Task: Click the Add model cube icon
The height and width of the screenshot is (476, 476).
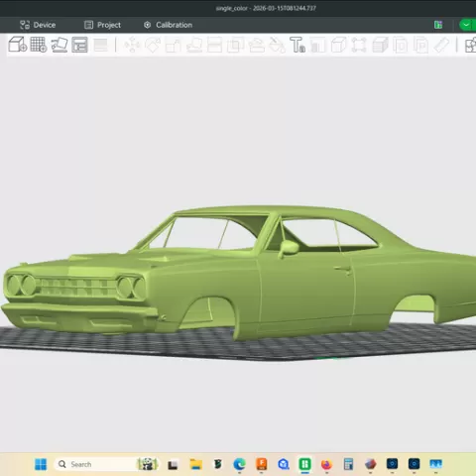Action: pos(18,45)
